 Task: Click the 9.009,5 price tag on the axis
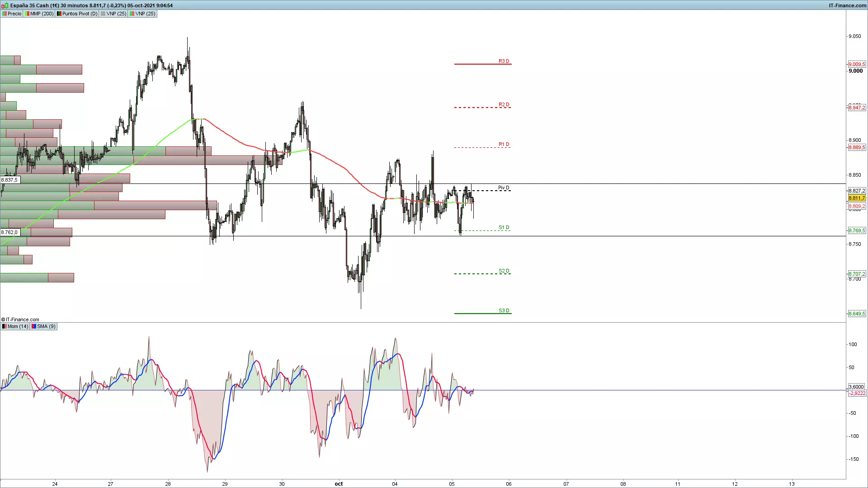[x=857, y=64]
